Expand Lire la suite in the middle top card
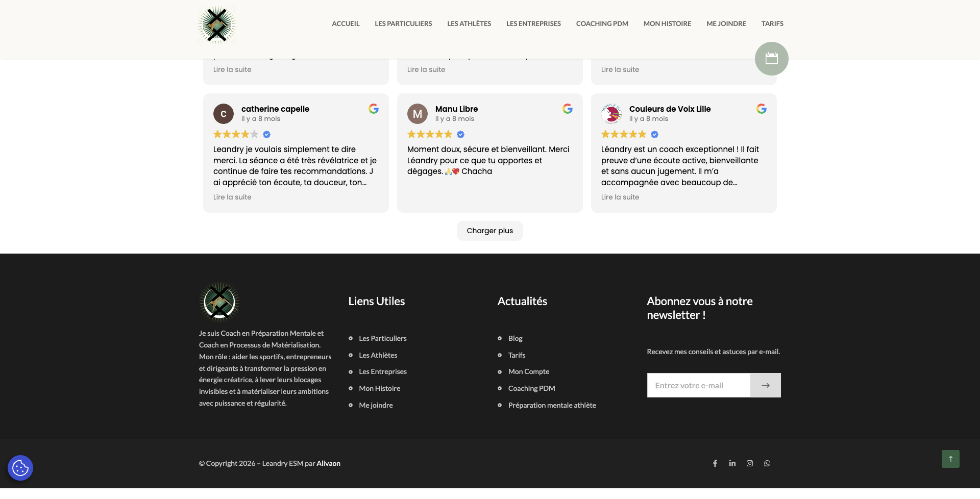Viewport: 980px width, 499px height. [426, 69]
